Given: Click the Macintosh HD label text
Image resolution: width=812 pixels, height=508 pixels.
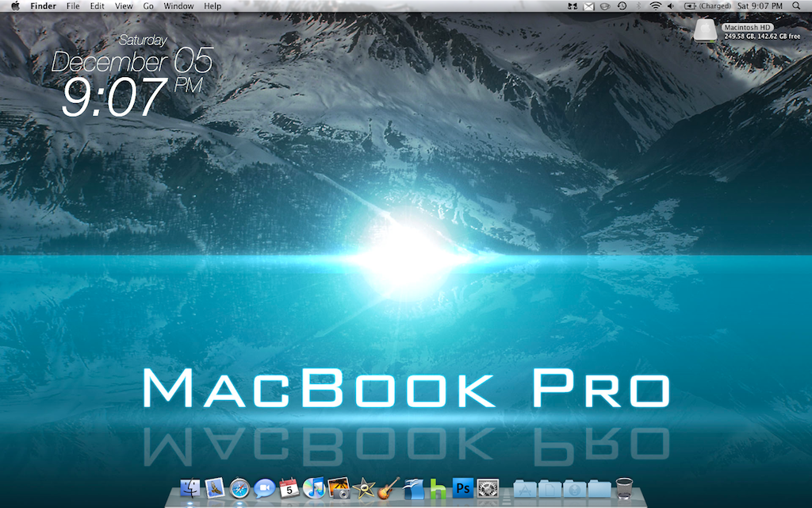Looking at the screenshot, I should tap(748, 27).
